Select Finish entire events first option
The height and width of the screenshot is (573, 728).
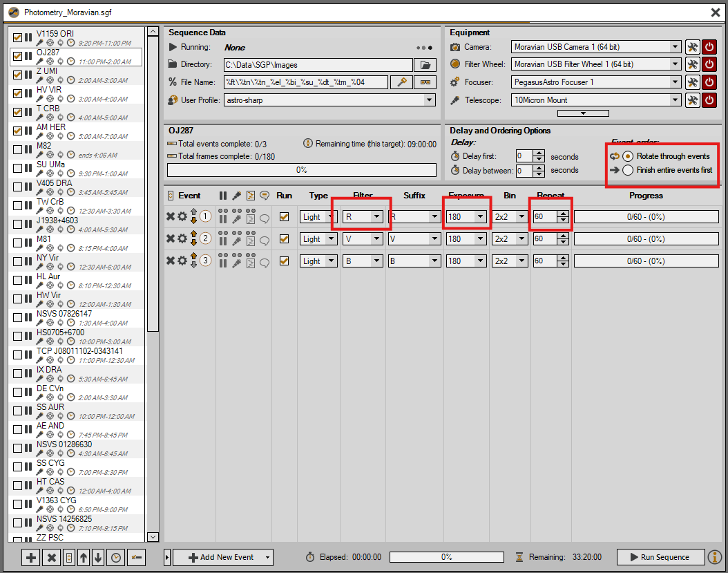pos(627,170)
